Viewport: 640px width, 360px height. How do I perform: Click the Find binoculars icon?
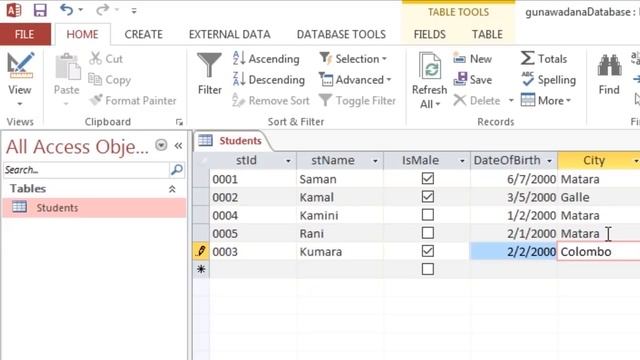pyautogui.click(x=609, y=65)
